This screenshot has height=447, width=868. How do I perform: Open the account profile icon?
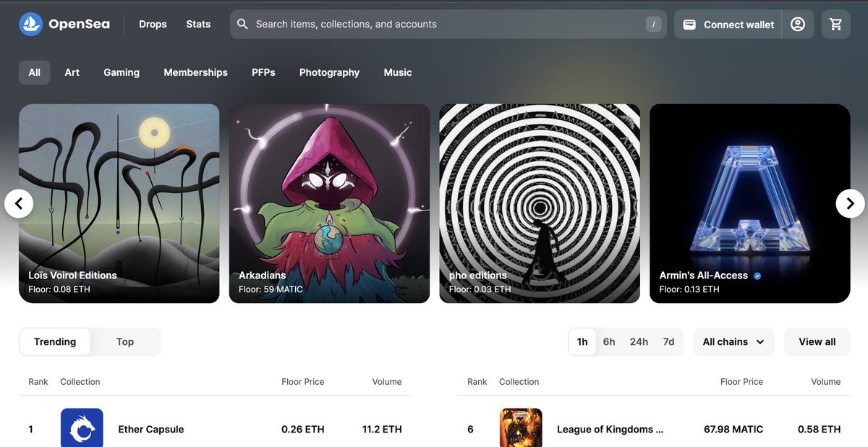(798, 25)
